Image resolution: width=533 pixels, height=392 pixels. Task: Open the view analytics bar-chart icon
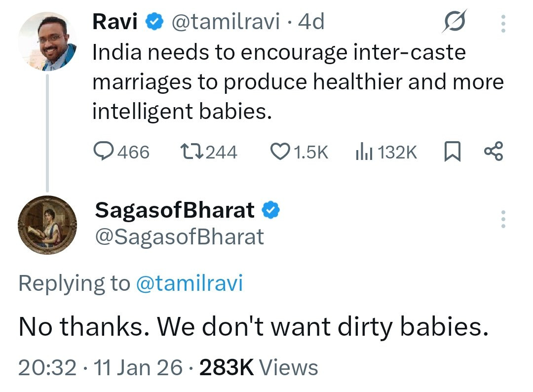[x=364, y=152]
